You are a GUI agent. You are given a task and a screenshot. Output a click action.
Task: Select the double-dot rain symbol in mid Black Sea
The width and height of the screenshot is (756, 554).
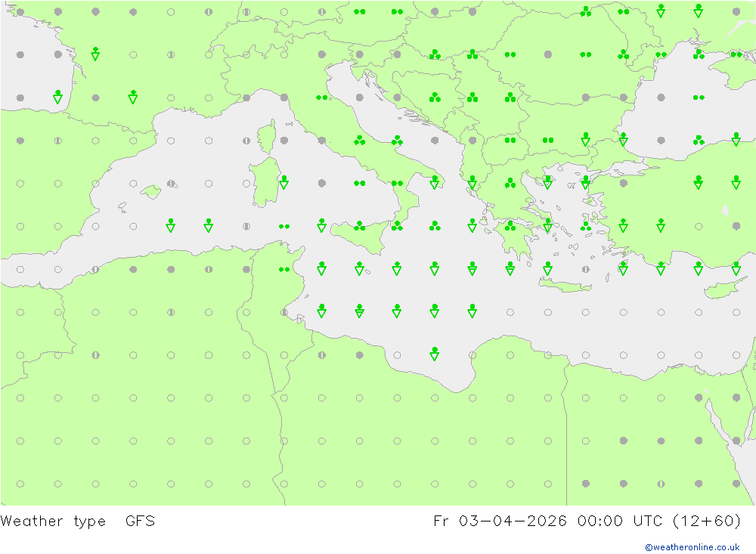(x=699, y=97)
